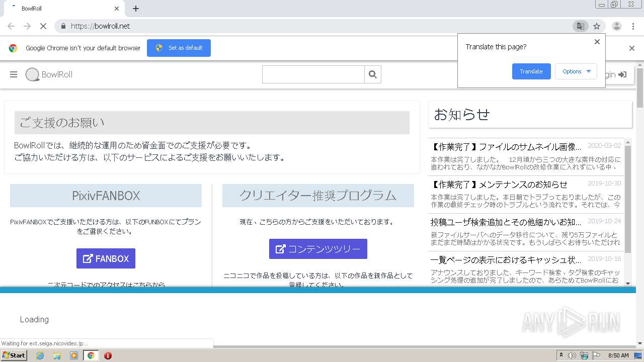Bookmark this page with the star icon
The height and width of the screenshot is (362, 644).
(597, 26)
